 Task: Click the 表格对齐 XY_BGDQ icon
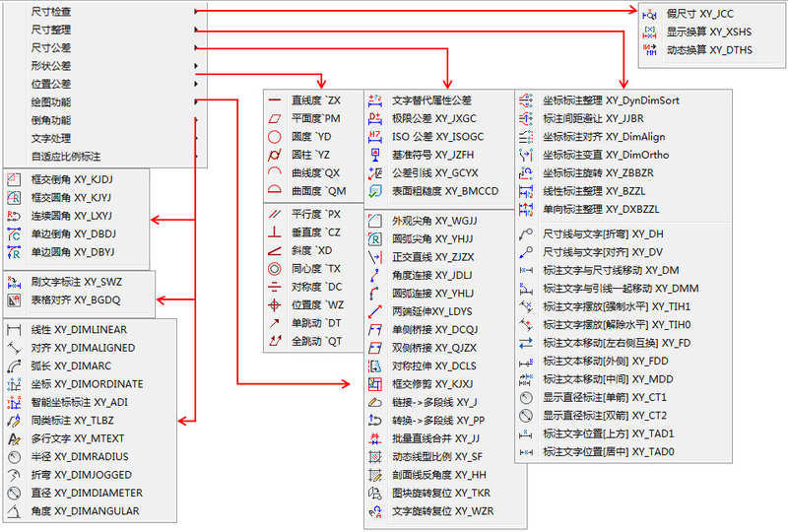[x=14, y=299]
